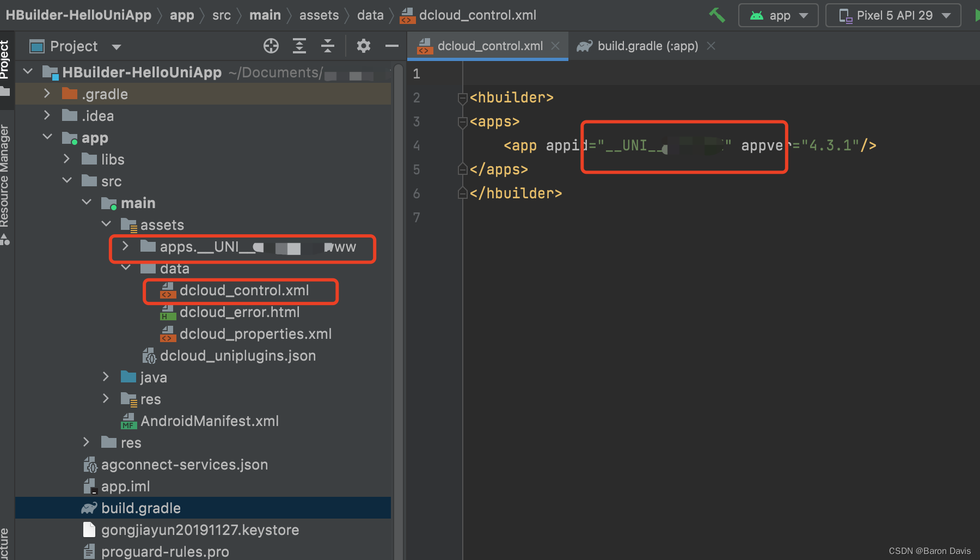The width and height of the screenshot is (980, 560).
Task: Expand the .gradle folder
Action: click(47, 94)
